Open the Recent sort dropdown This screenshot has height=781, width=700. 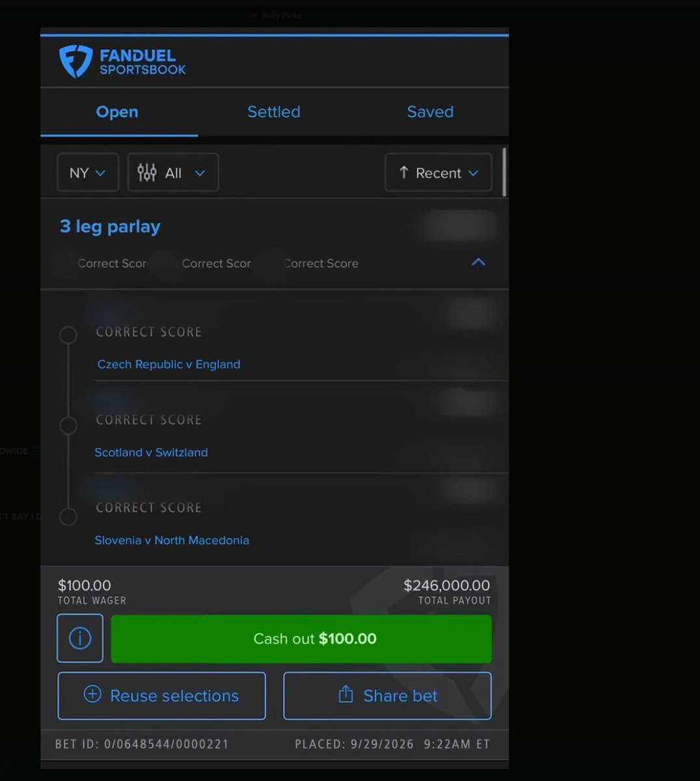[x=438, y=172]
